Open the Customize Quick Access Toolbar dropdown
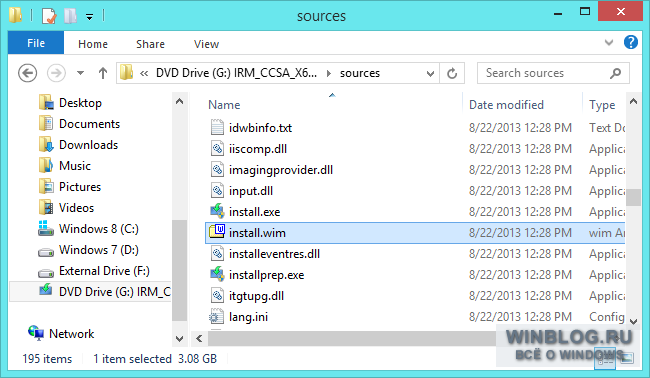 tap(89, 17)
